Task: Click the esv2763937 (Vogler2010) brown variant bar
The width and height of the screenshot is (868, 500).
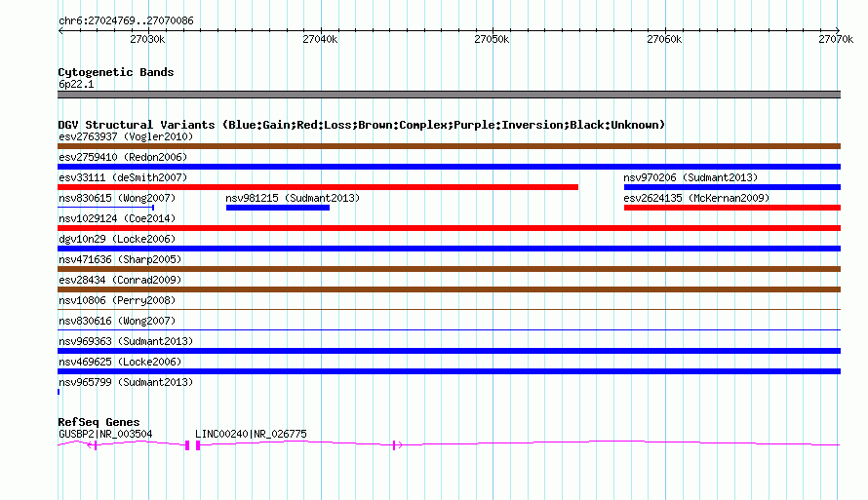Action: click(x=449, y=146)
